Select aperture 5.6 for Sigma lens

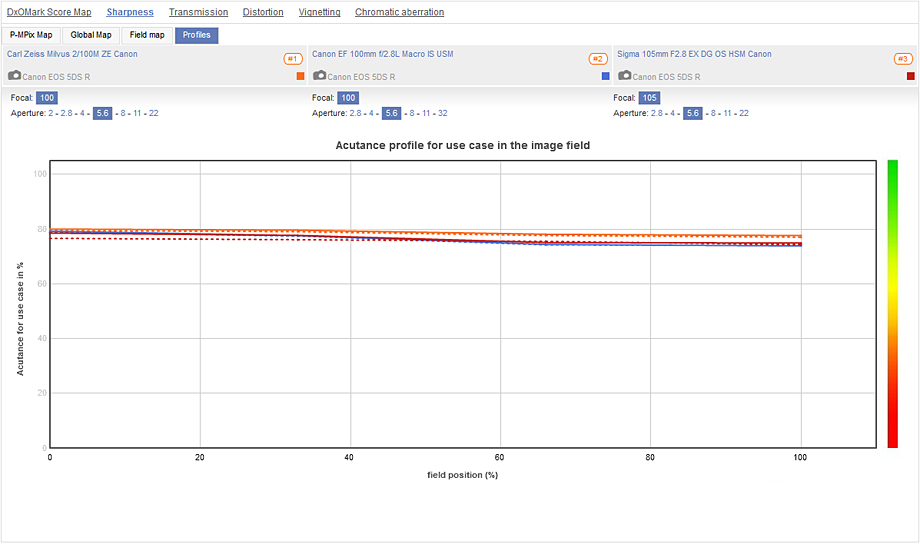(x=693, y=113)
